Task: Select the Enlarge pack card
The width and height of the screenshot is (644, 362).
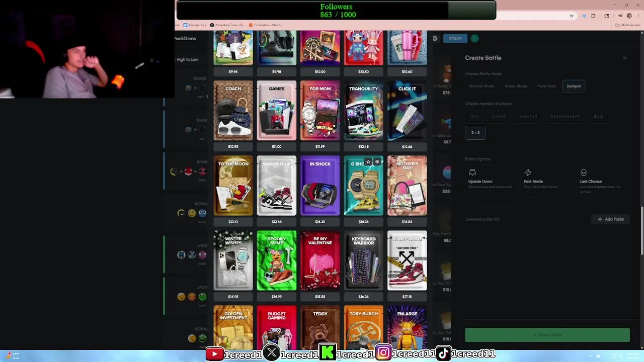Action: pos(407,327)
